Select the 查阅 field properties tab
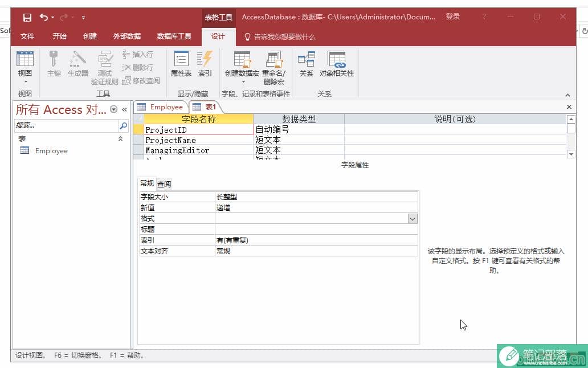This screenshot has width=588, height=368. point(164,184)
